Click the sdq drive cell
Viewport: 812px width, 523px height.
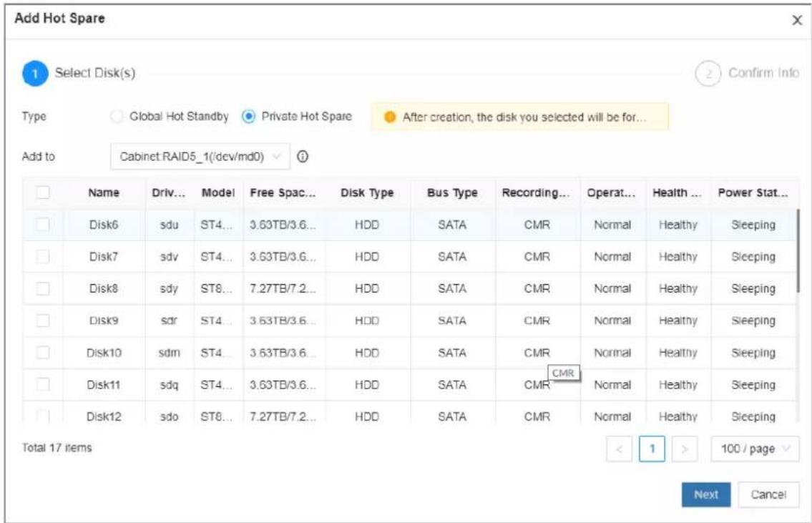(x=170, y=385)
